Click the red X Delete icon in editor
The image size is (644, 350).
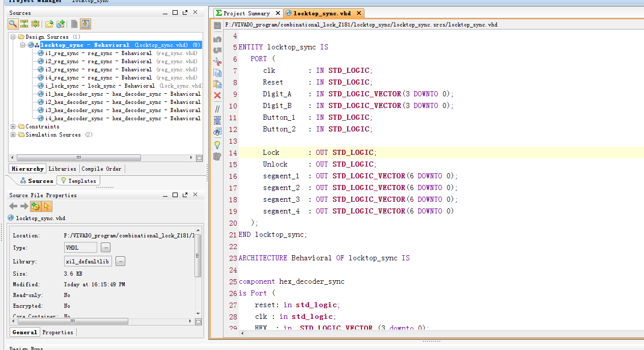tap(217, 95)
